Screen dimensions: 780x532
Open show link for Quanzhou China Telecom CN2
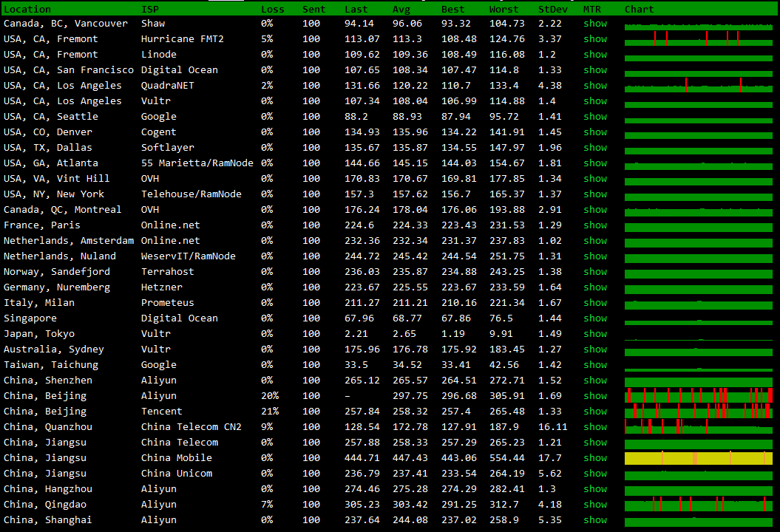(x=595, y=426)
